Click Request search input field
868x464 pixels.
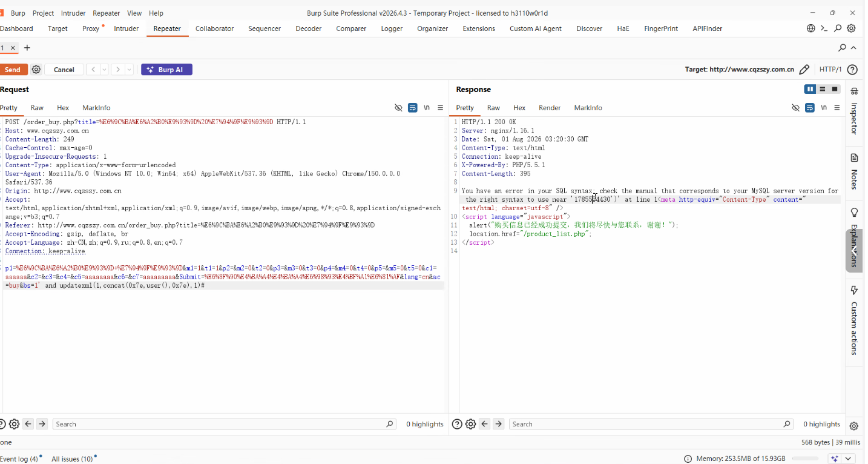click(x=225, y=424)
